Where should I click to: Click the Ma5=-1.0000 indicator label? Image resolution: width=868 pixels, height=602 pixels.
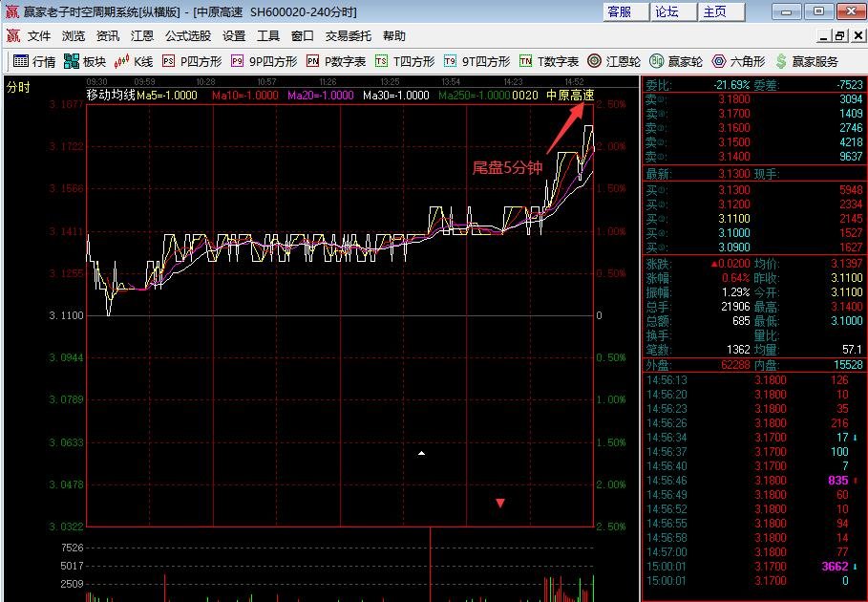pyautogui.click(x=166, y=96)
